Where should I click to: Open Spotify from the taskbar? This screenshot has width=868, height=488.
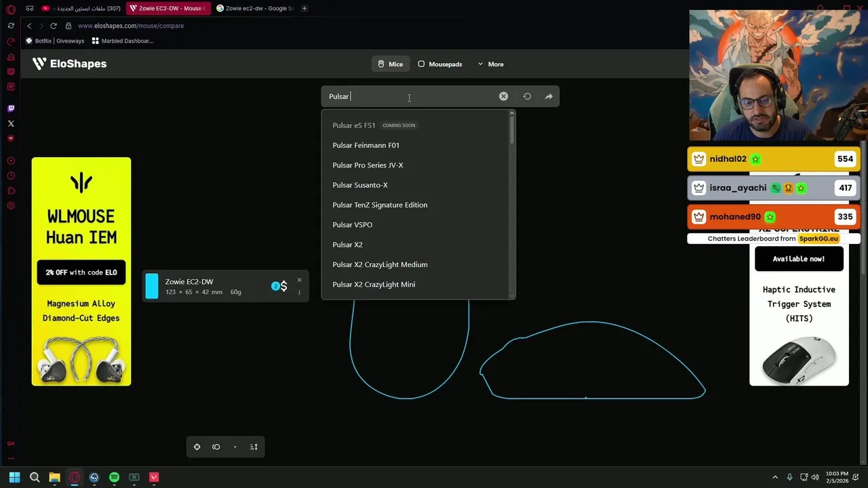tap(114, 477)
